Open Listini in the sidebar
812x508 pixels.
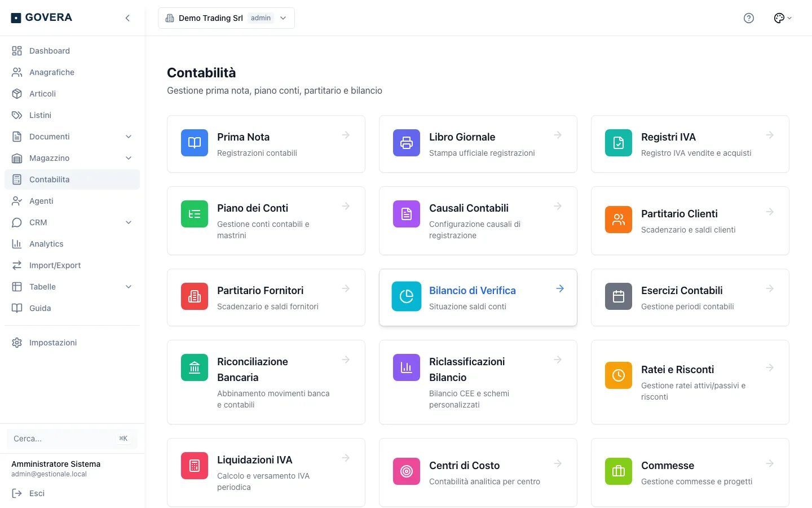[72, 115]
